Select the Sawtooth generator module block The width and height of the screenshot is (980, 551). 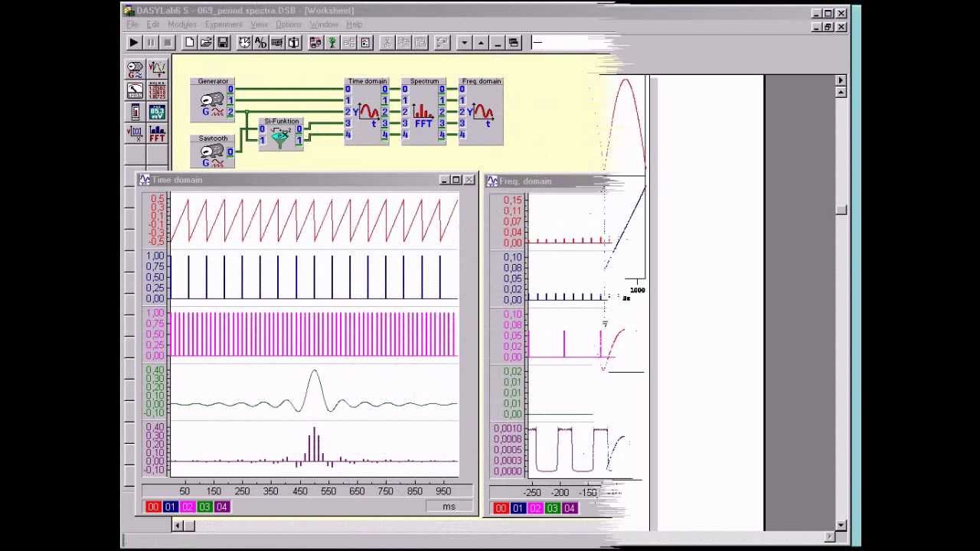(213, 152)
